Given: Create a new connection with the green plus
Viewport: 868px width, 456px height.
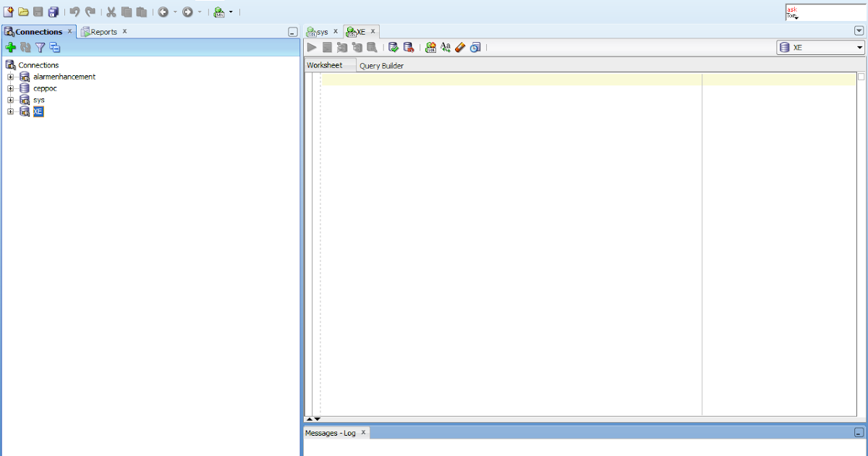Looking at the screenshot, I should (x=10, y=47).
